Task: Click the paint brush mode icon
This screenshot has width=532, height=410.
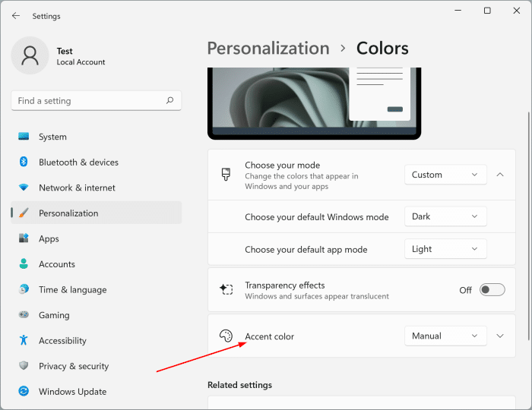Action: (x=226, y=175)
